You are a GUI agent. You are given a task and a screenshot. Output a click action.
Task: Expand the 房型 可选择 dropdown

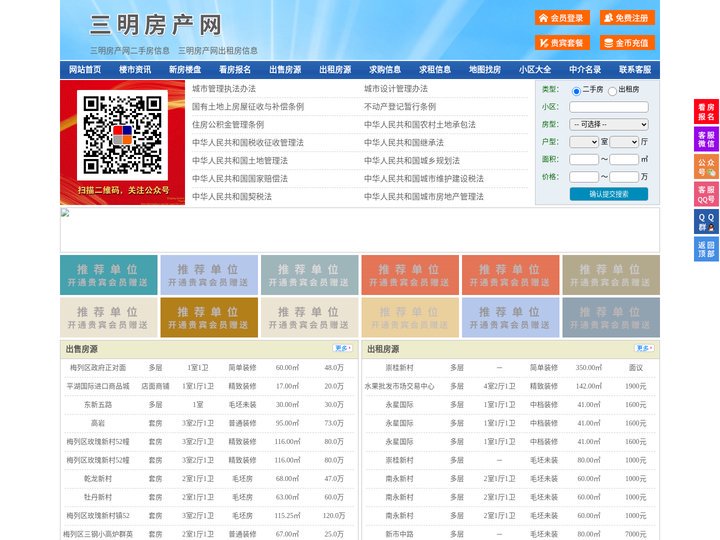pos(609,124)
